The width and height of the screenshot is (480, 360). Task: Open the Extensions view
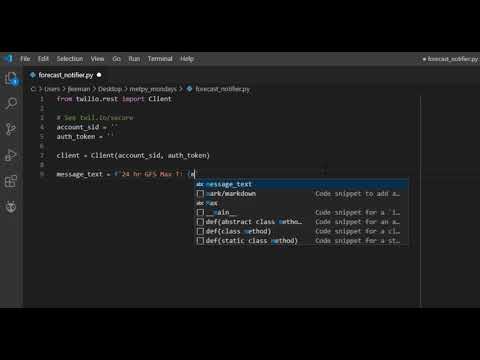(11, 181)
